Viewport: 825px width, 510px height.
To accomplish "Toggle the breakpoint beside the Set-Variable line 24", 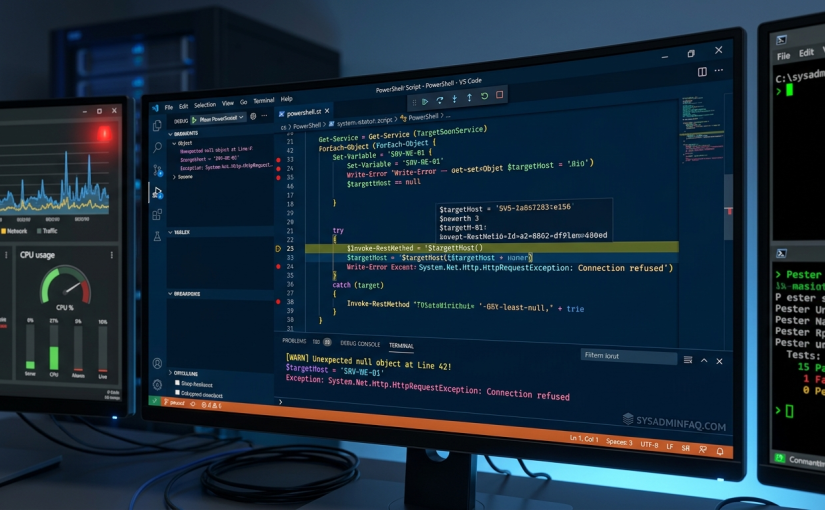I will tap(278, 169).
